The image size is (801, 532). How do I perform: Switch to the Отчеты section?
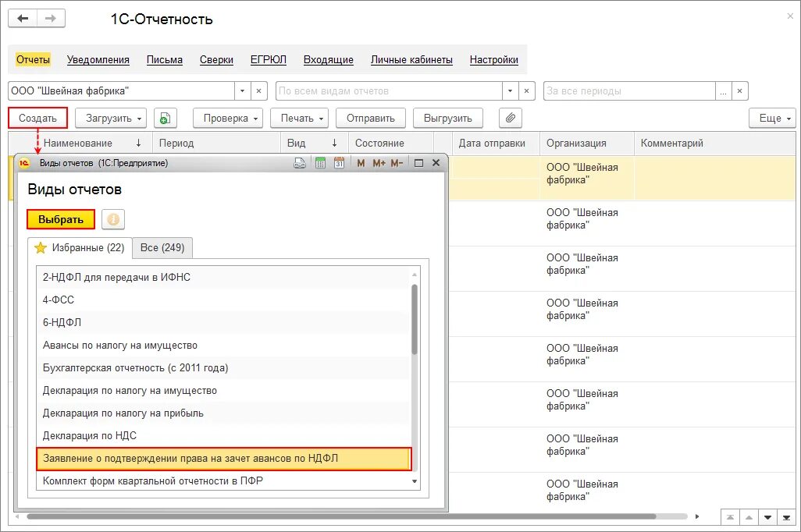point(33,60)
